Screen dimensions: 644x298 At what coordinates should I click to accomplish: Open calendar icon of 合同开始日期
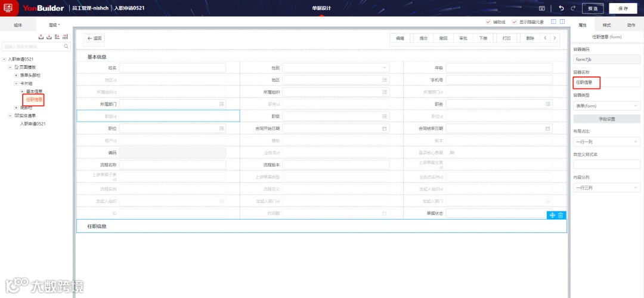point(385,128)
